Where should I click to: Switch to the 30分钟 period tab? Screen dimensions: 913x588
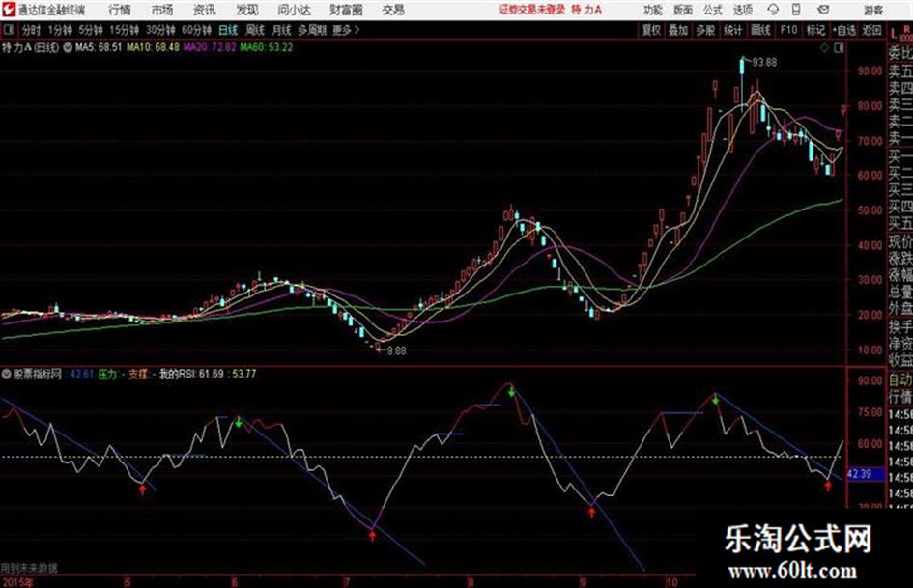click(160, 30)
